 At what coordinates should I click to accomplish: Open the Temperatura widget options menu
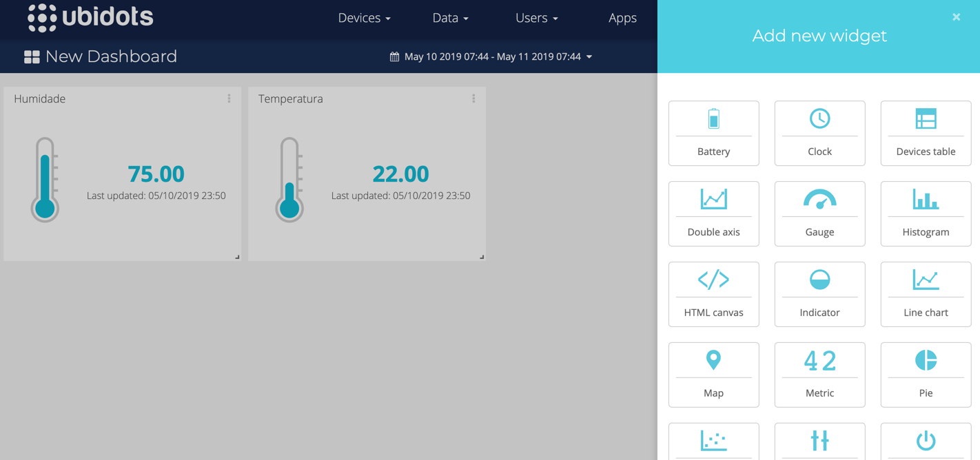(473, 98)
